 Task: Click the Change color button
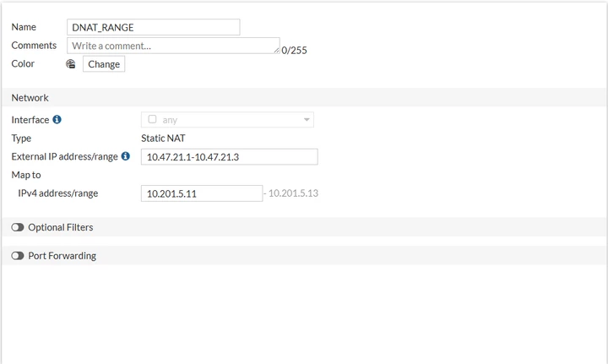pyautogui.click(x=104, y=64)
